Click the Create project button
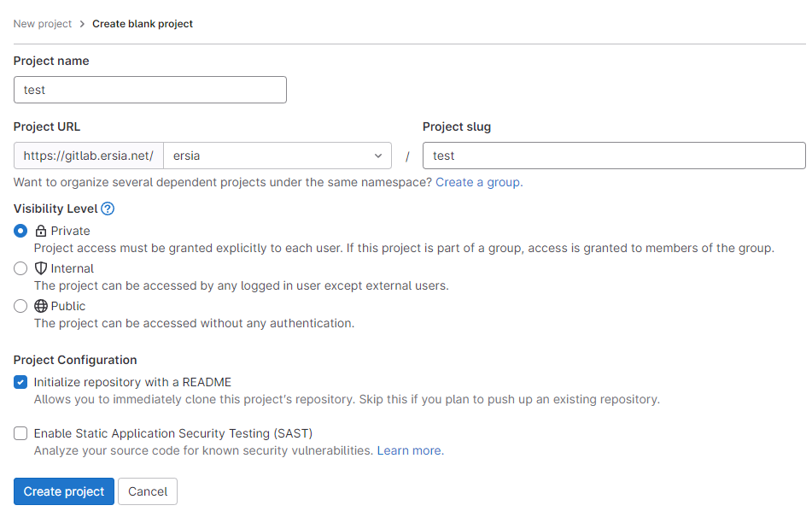 point(64,491)
